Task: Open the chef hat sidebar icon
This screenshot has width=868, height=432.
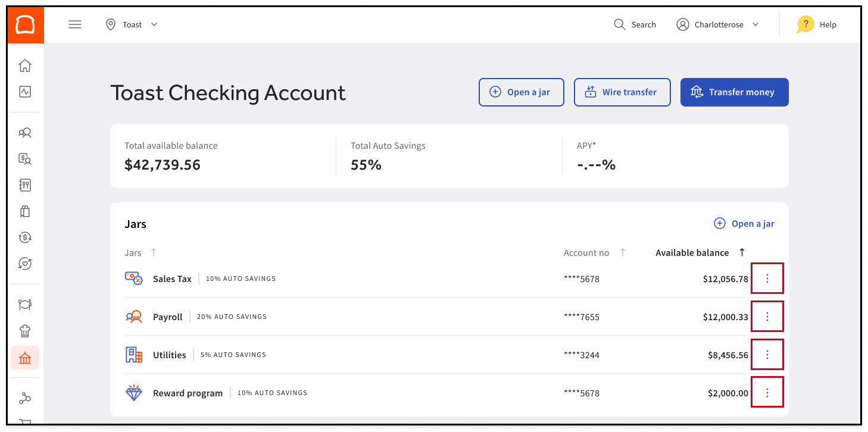Action: point(25,331)
